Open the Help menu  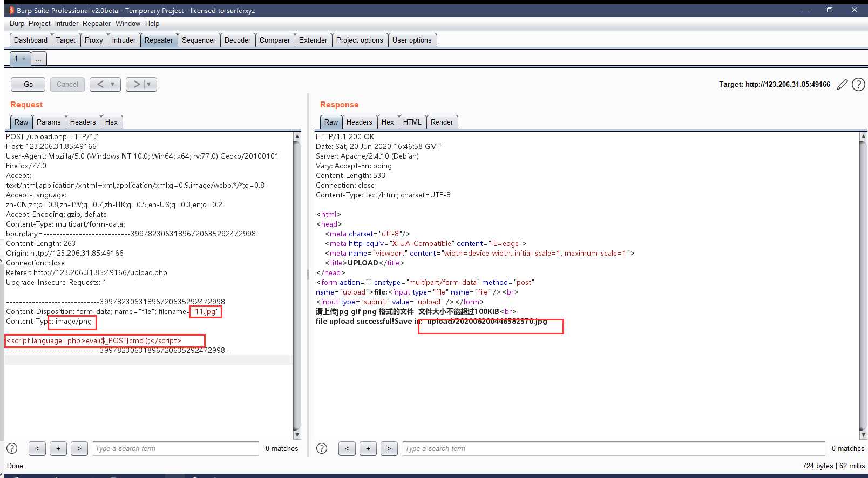(x=152, y=24)
